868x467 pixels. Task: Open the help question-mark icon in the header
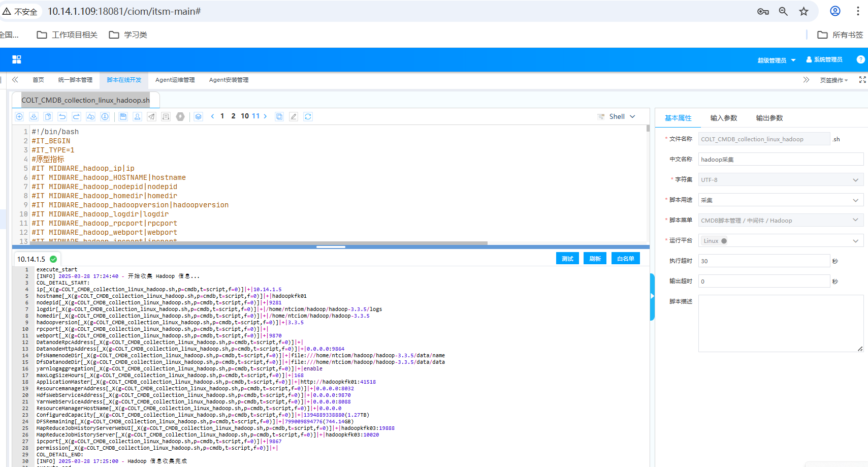pyautogui.click(x=860, y=59)
